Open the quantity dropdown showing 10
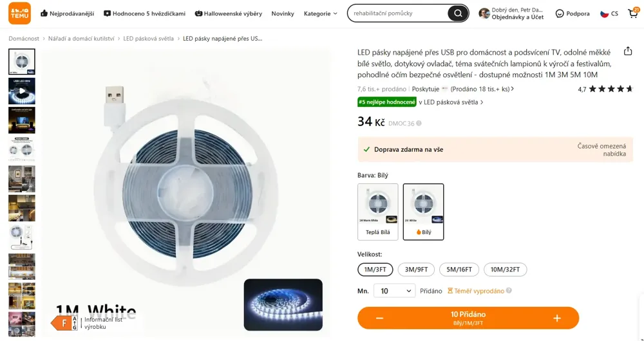 (x=394, y=291)
